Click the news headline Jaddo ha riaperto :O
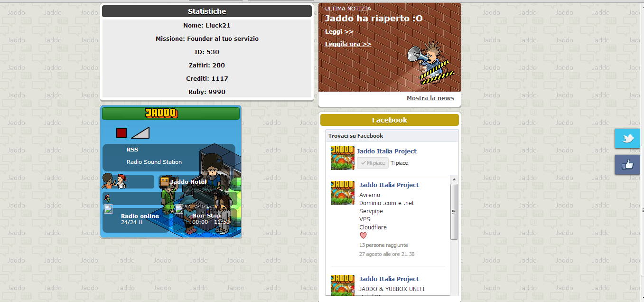 coord(373,19)
